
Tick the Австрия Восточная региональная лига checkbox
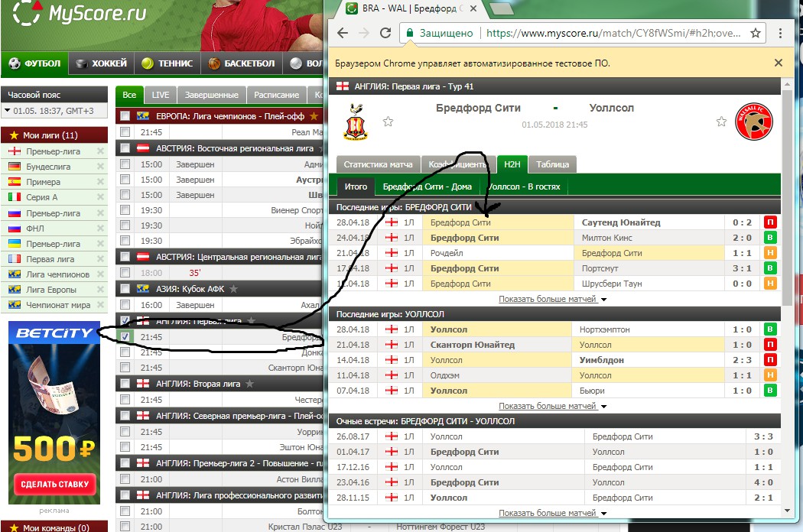click(125, 148)
